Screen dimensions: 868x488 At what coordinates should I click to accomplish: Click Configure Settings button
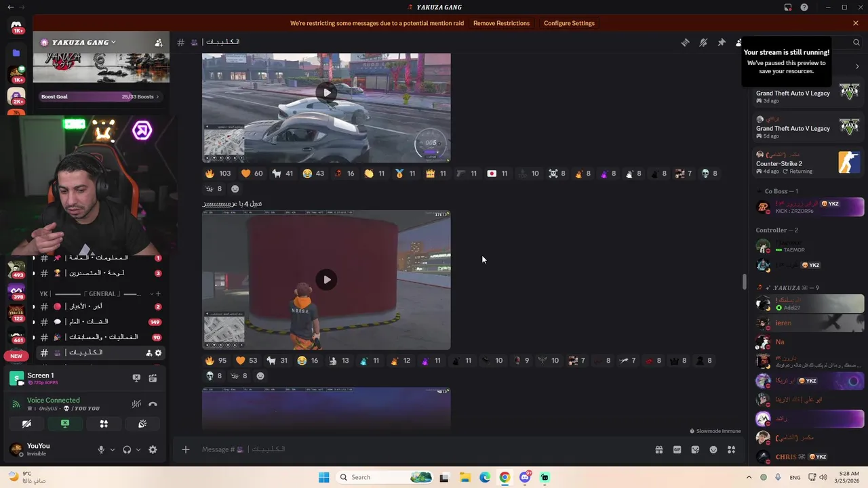[x=569, y=23]
